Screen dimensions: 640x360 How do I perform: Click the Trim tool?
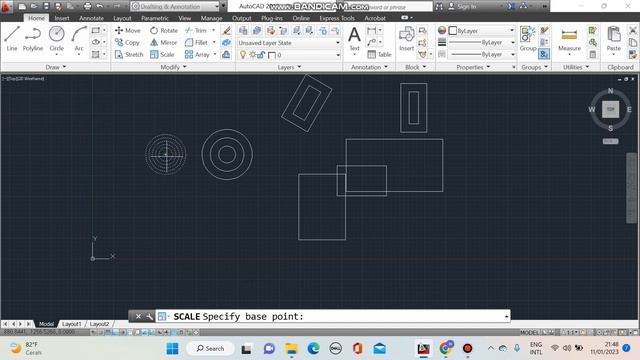196,30
